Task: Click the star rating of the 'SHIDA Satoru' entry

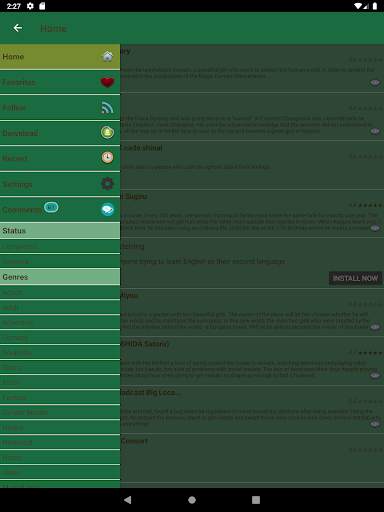Action: click(365, 353)
